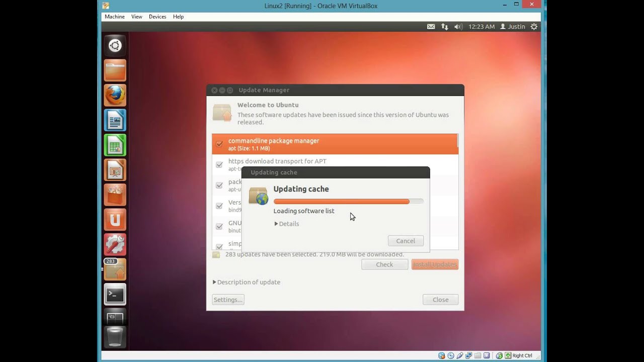Click 'Welcome to Ubuntu' heading text
The width and height of the screenshot is (644, 362).
[268, 105]
